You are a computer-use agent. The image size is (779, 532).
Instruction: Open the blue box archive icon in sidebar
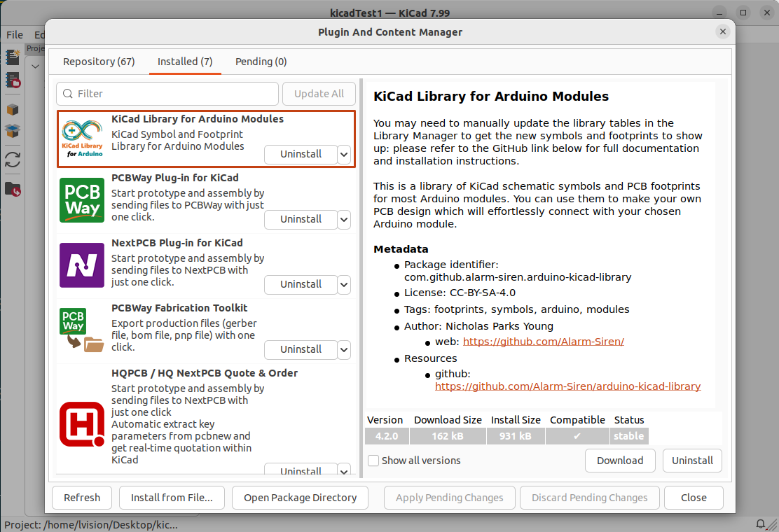pyautogui.click(x=13, y=131)
